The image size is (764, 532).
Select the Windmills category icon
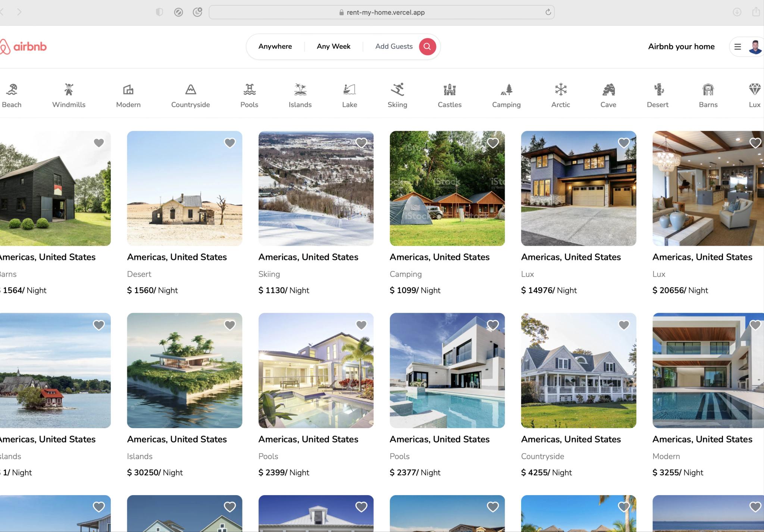[69, 90]
